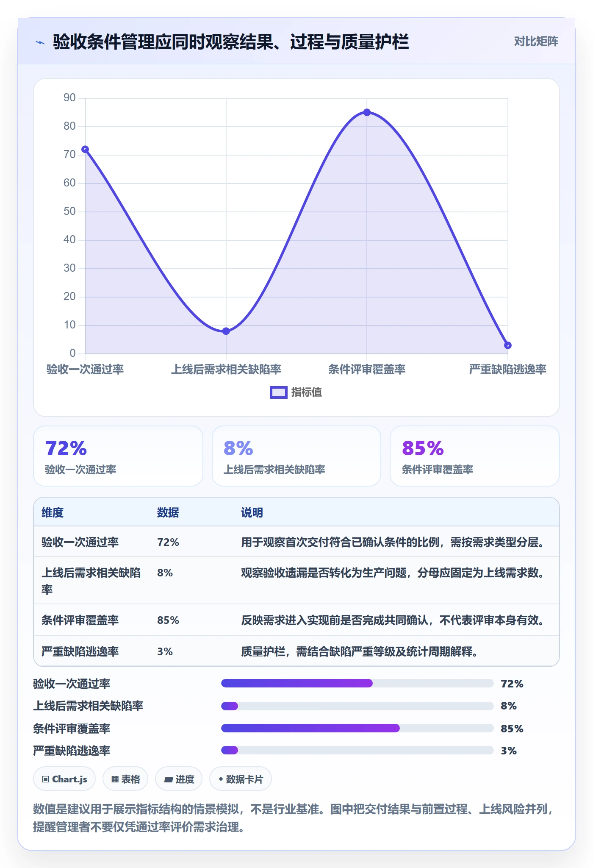Click the Chart.js tag chip

coord(64,779)
